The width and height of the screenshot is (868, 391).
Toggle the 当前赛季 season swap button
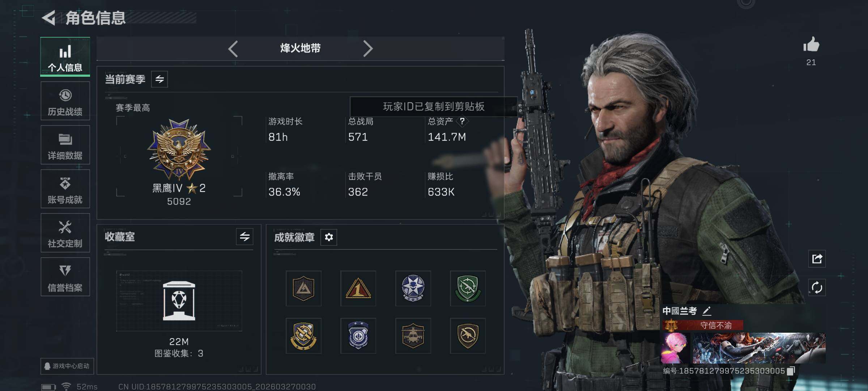[x=159, y=79]
